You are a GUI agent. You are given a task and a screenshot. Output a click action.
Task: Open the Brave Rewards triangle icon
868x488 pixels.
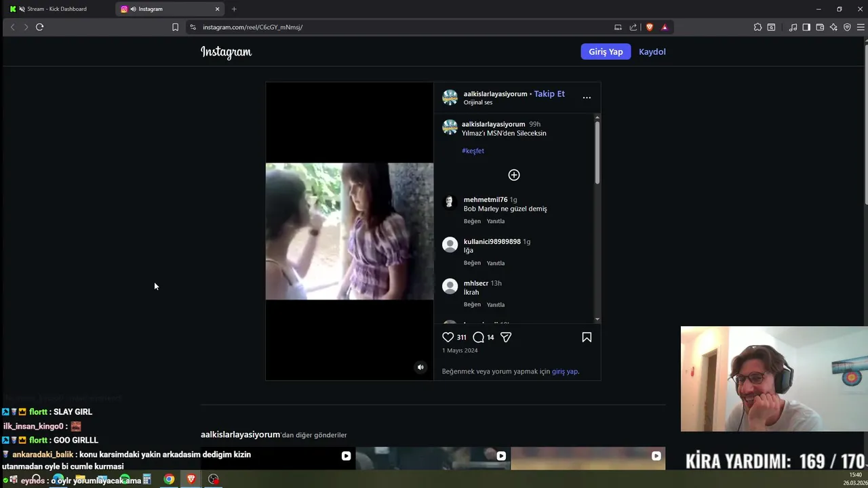pyautogui.click(x=665, y=27)
